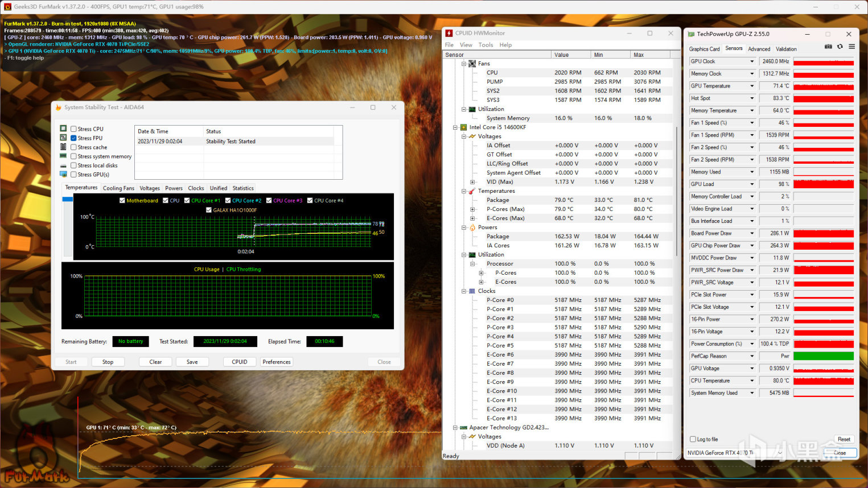868x488 pixels.
Task: Collapse the Clocks section in HWMonitor
Action: coord(464,291)
